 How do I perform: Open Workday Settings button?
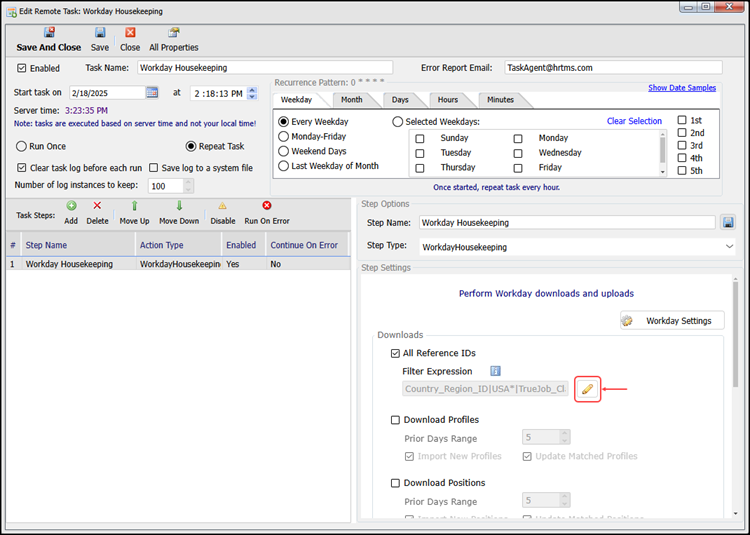pos(673,321)
